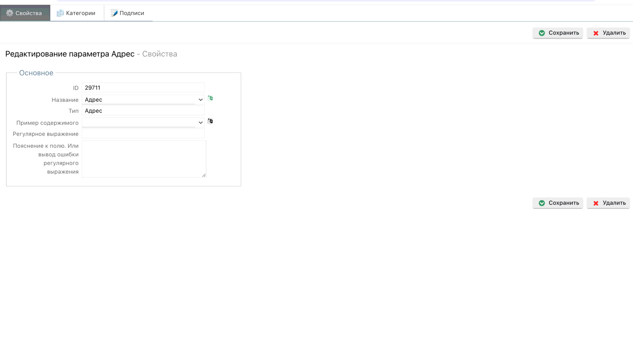Viewport: 633px width, 364px height.
Task: Click into the Пояснение к полю textarea
Action: (144, 159)
